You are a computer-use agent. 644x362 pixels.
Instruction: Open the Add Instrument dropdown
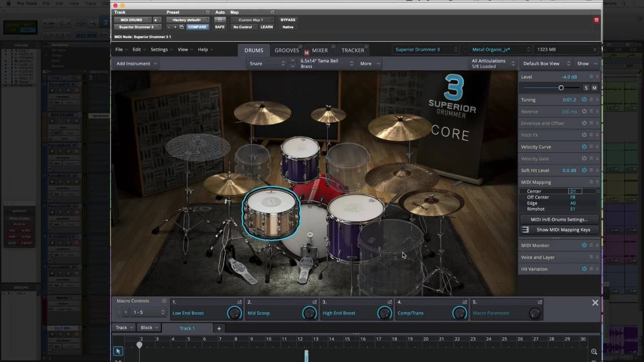137,64
